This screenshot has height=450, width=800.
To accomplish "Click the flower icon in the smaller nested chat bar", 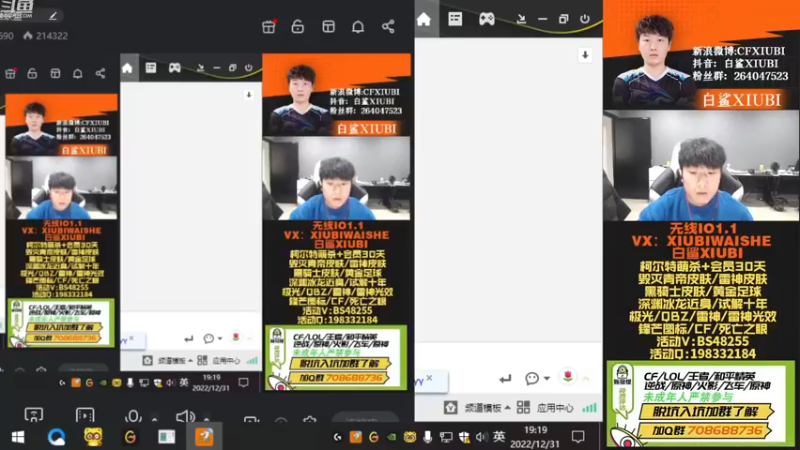I will click(x=235, y=337).
